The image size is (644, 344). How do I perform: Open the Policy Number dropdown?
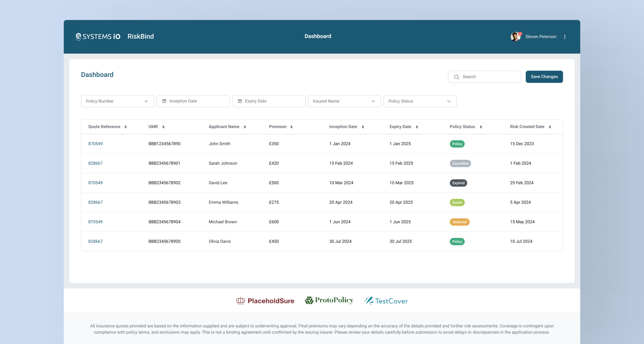117,101
